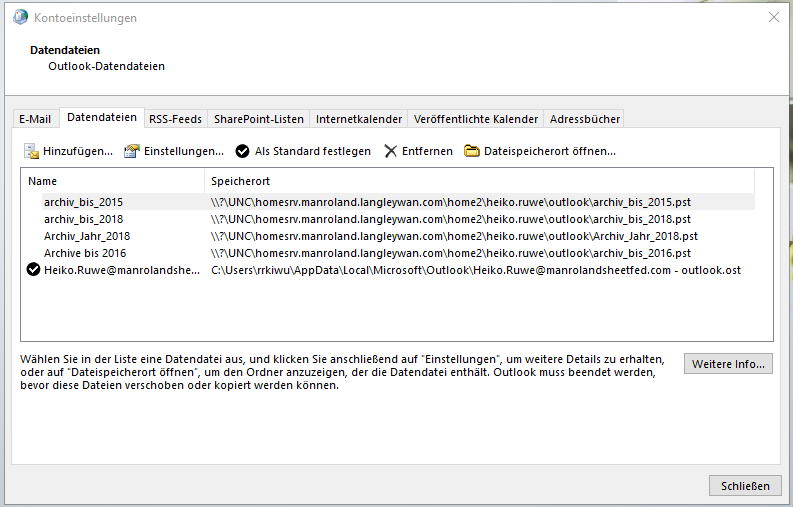Set data file as default with Als Standard festlegen
The image size is (793, 507).
coord(303,151)
